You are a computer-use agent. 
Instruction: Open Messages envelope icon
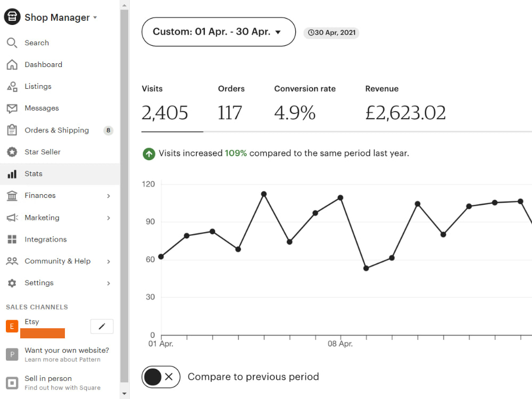(12, 108)
